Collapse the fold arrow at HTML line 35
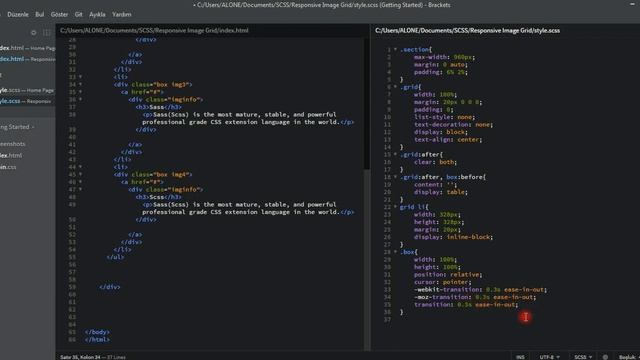 [80, 92]
